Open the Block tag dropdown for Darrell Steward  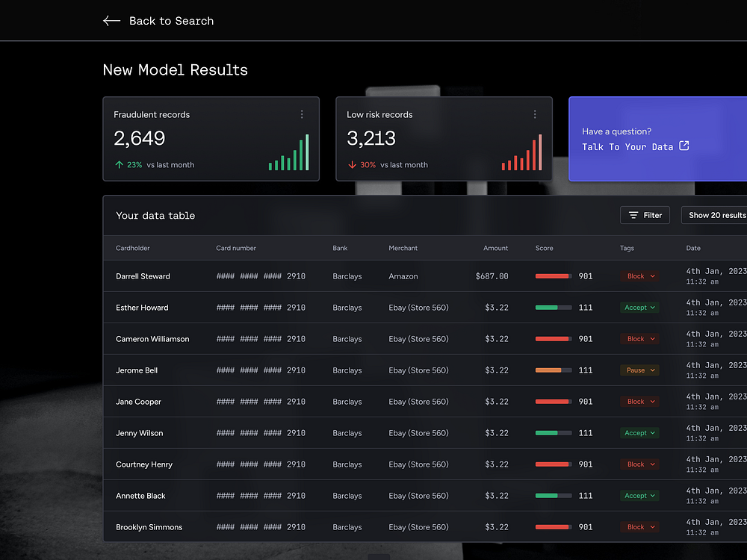(639, 276)
